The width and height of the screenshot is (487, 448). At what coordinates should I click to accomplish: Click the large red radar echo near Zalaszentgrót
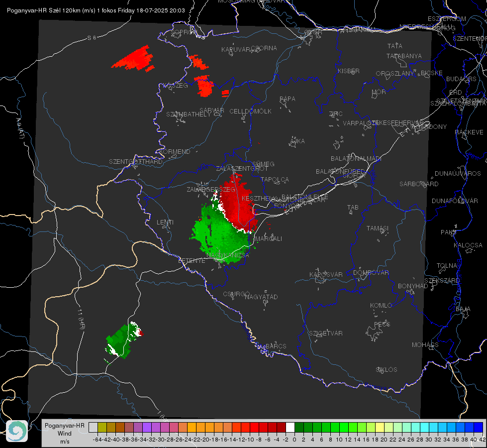click(x=238, y=204)
